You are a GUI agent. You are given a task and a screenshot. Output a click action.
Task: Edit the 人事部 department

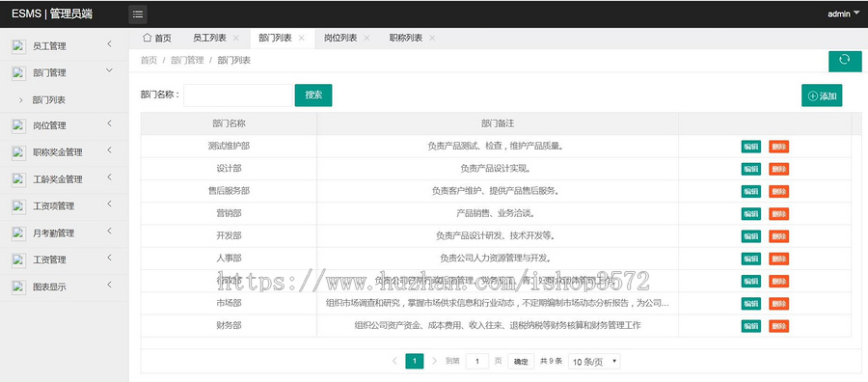tap(750, 259)
